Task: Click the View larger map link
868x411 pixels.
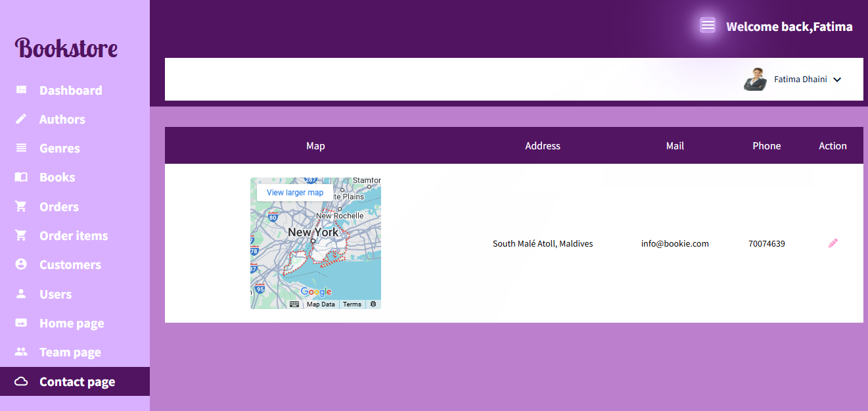Action: [x=295, y=193]
